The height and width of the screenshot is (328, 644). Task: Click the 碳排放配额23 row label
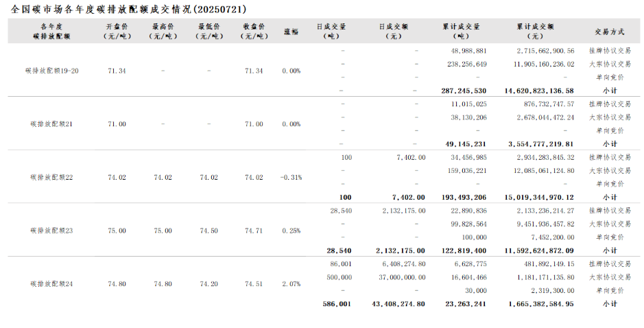(51, 231)
